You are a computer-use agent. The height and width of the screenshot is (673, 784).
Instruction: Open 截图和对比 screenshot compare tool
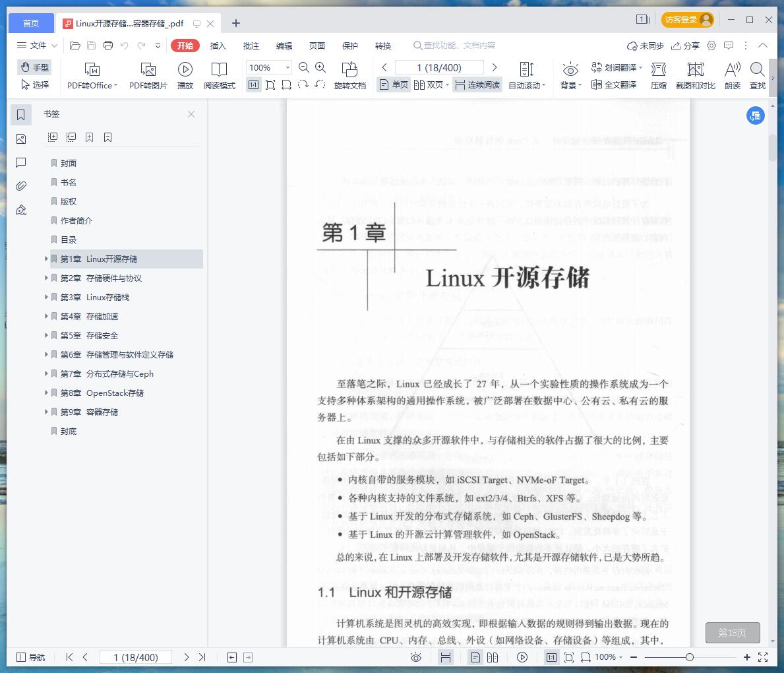tap(696, 76)
